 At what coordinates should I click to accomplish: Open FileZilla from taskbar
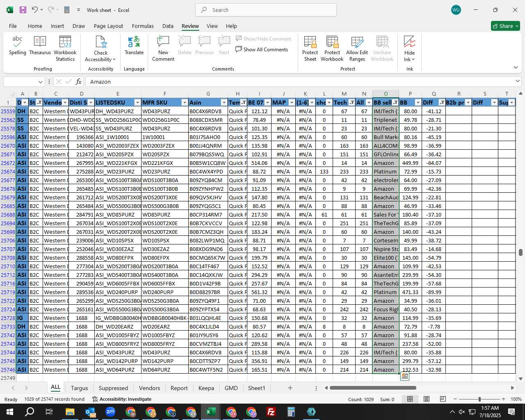271,412
